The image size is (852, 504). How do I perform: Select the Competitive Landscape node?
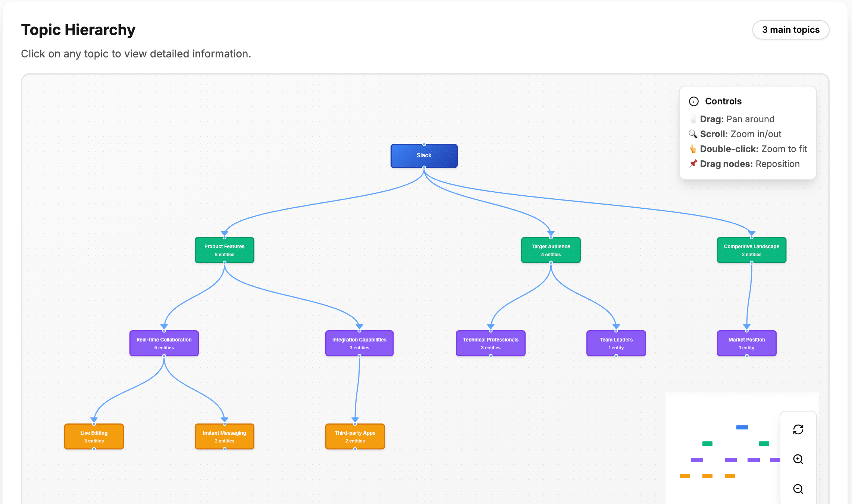point(751,250)
